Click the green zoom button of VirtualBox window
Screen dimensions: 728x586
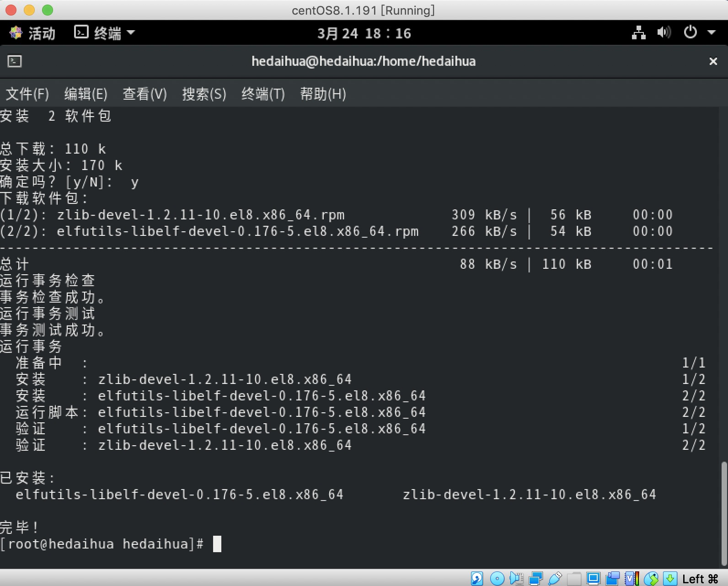pyautogui.click(x=48, y=10)
